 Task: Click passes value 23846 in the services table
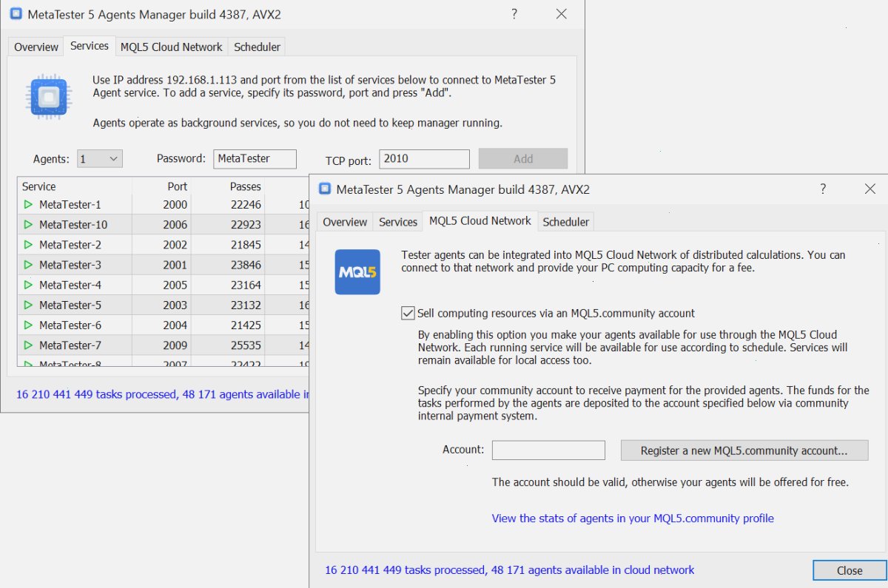coord(246,264)
